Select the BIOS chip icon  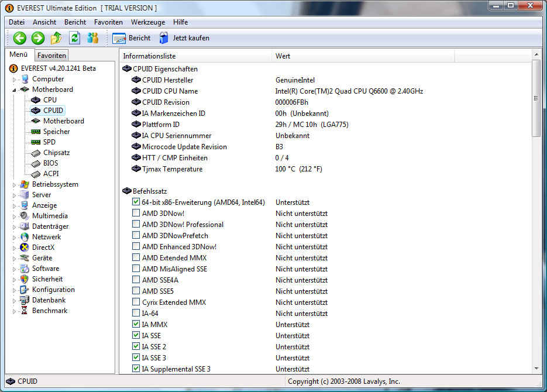point(36,164)
